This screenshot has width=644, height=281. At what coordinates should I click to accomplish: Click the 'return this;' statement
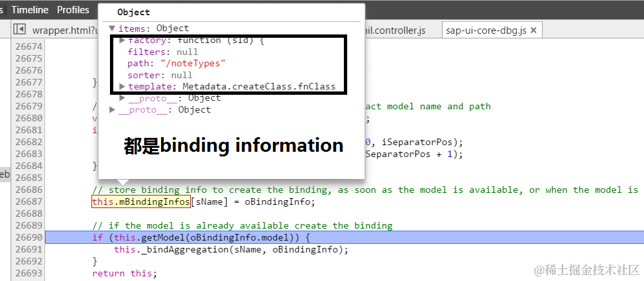click(x=125, y=273)
